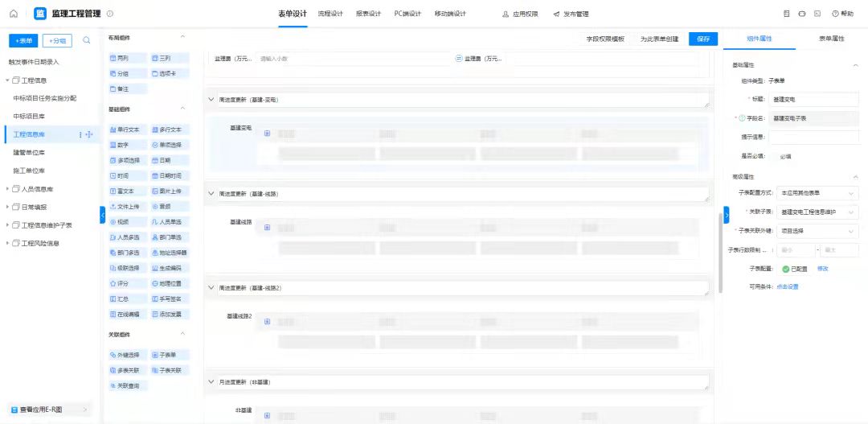
Task: Collapse left panel with blue arrow handle
Action: 102,215
